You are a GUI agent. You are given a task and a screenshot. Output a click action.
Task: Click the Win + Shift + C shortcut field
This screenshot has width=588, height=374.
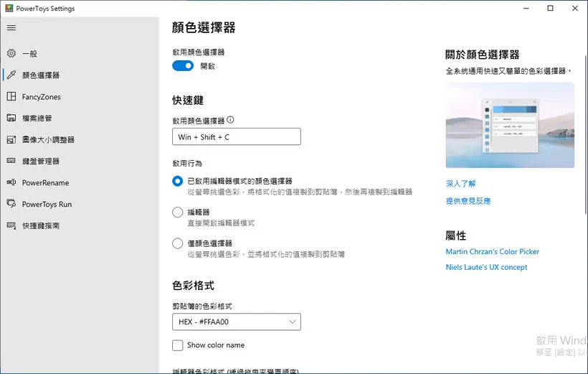click(236, 136)
